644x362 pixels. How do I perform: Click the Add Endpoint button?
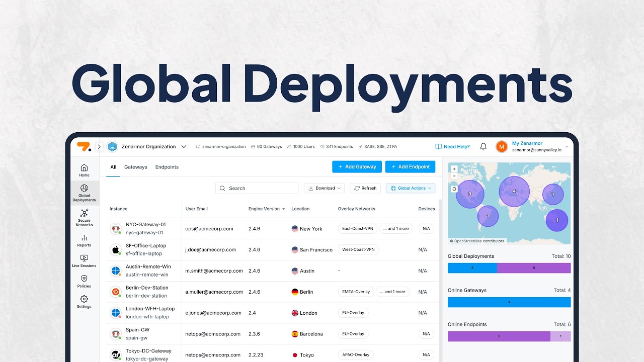pos(410,167)
